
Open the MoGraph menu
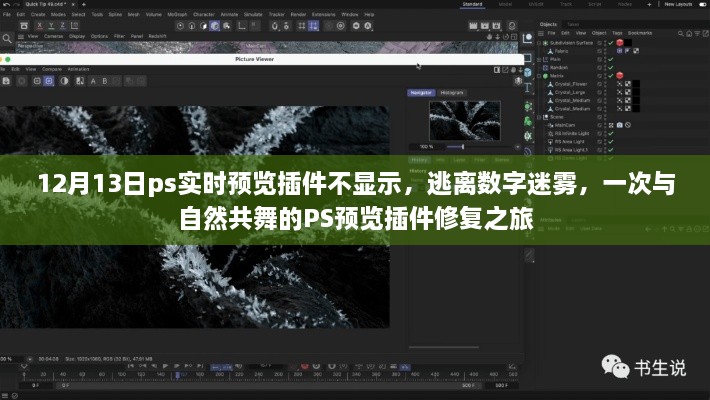tap(177, 14)
